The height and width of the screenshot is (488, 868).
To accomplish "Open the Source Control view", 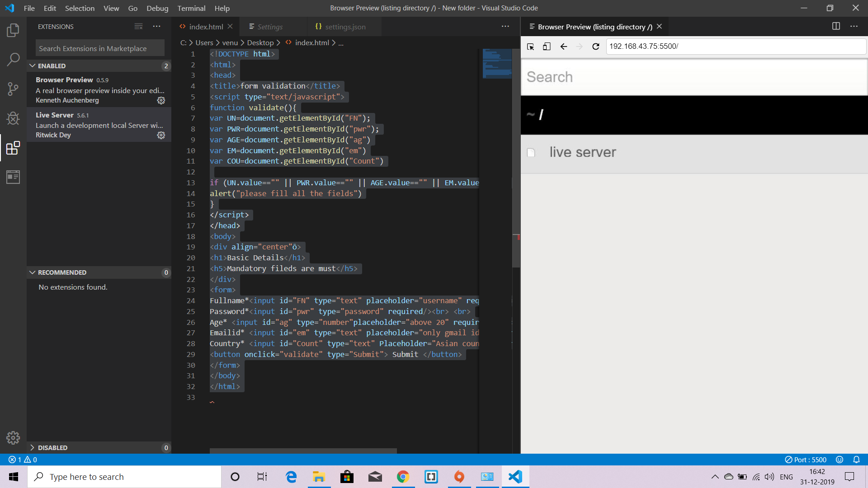I will 13,89.
